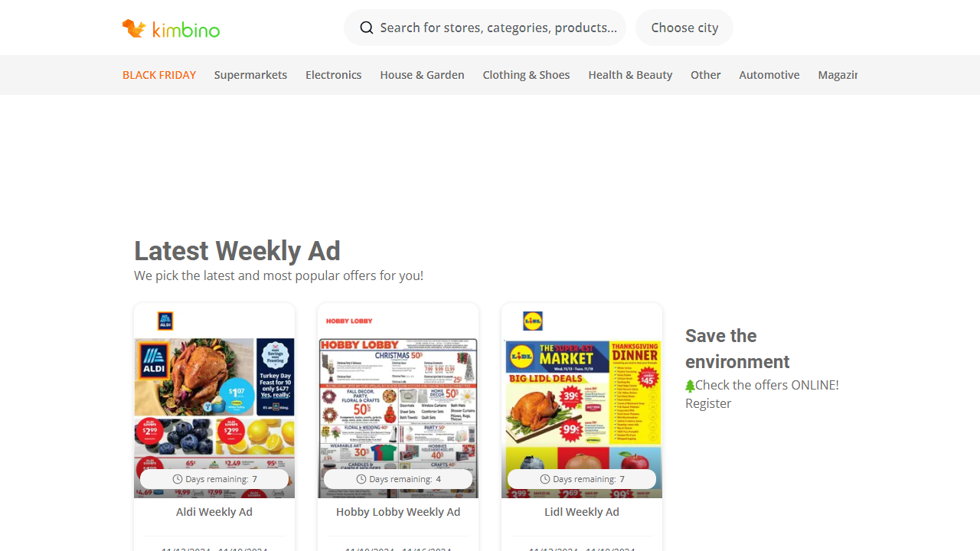Click the clock icon on Hobby Lobby ad
Image resolution: width=980 pixels, height=551 pixels.
click(x=361, y=479)
